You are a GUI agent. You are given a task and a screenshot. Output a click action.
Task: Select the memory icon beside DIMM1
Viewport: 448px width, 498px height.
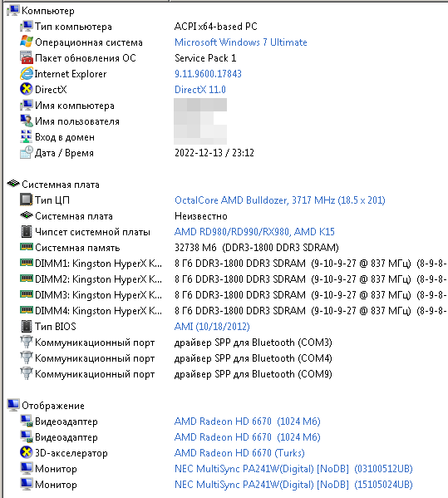pos(27,263)
